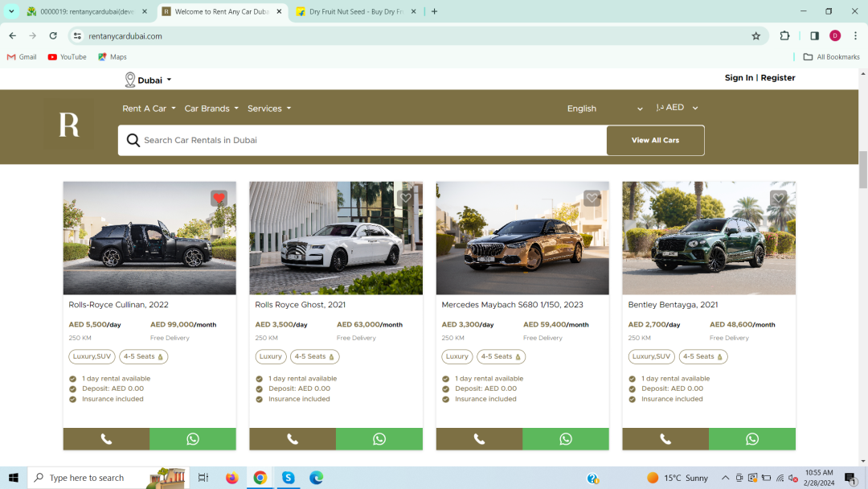868x489 pixels.
Task: Call about the Mercedes Maybach S680
Action: pos(479,439)
